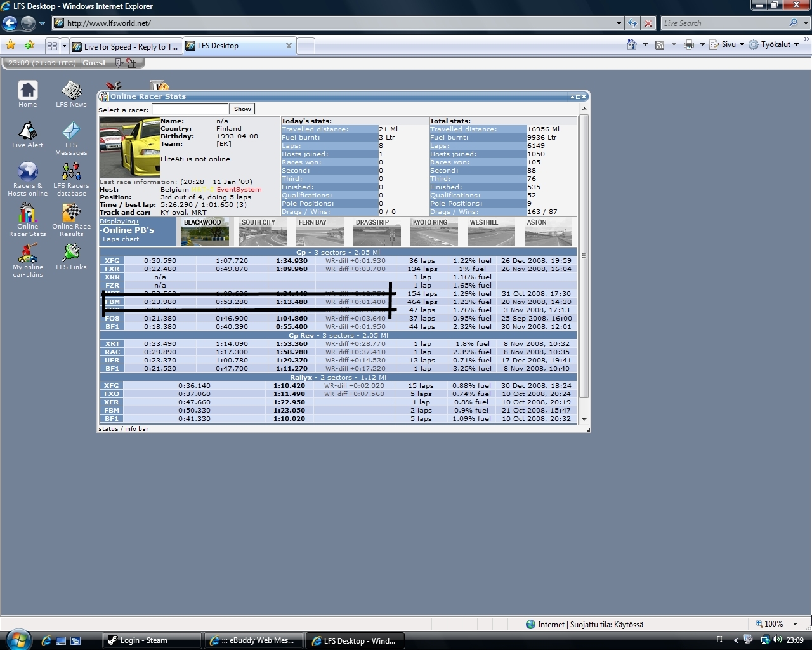Click the login door icon beside Guest
The height and width of the screenshot is (650, 812).
(x=119, y=63)
